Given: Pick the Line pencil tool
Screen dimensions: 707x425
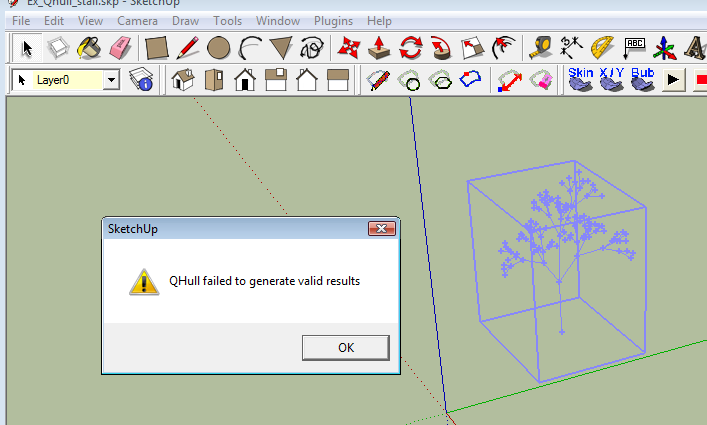Looking at the screenshot, I should coord(188,48).
